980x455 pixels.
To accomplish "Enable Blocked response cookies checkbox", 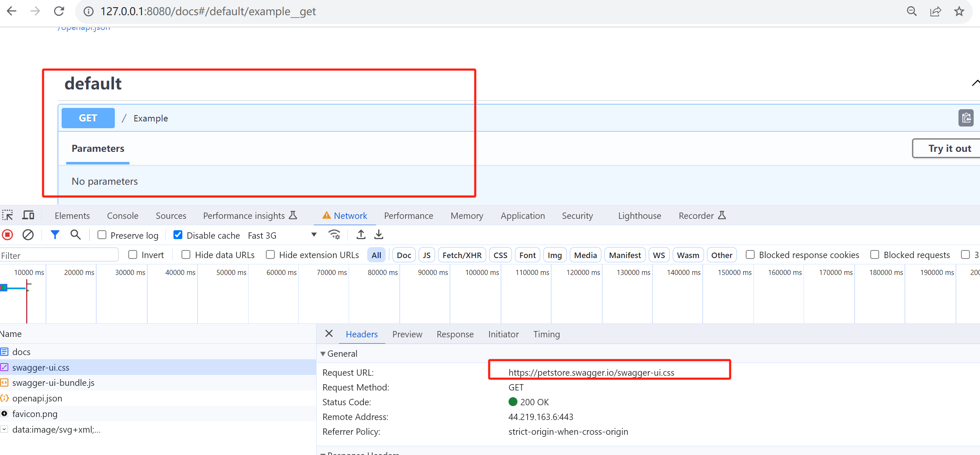I will click(750, 255).
